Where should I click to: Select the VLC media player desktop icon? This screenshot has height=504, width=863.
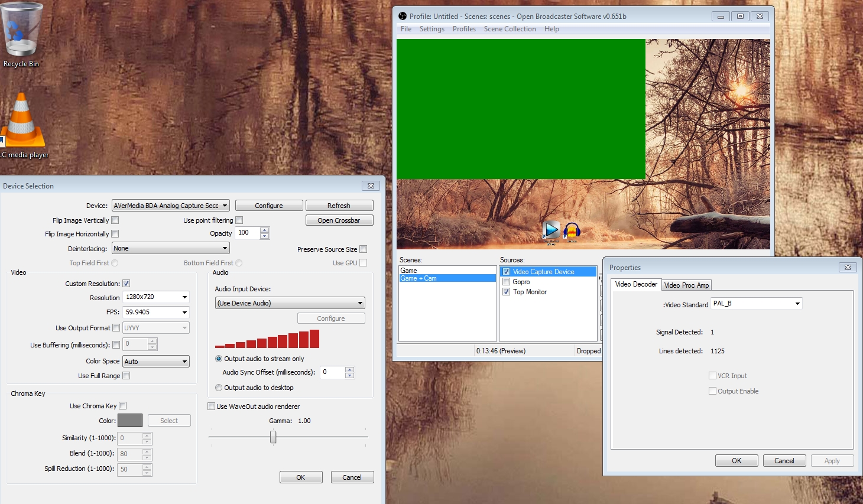(x=24, y=125)
